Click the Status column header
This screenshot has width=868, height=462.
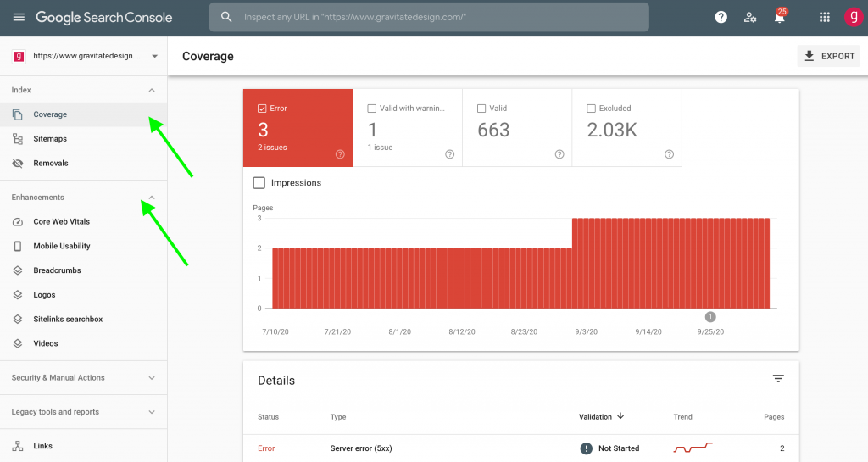pyautogui.click(x=269, y=416)
